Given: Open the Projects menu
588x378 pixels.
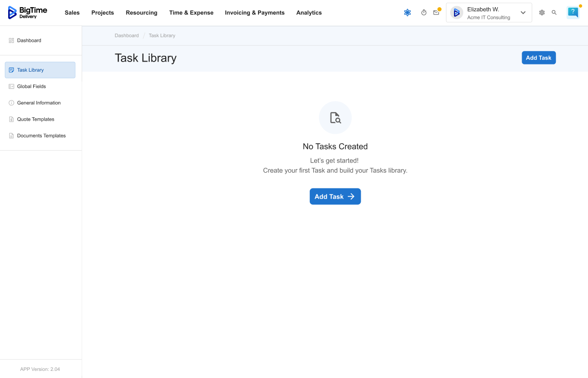Looking at the screenshot, I should click(x=103, y=13).
